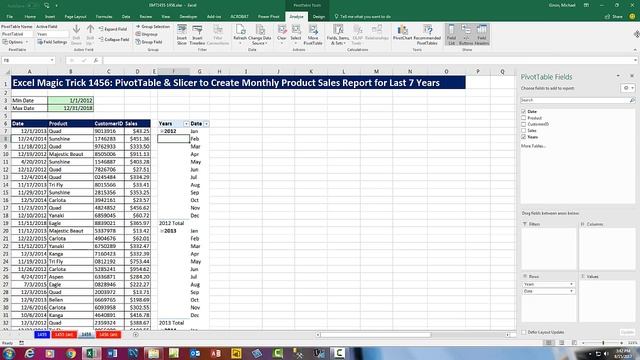Switch to the Design ribbon tab
The image size is (640, 360).
pyautogui.click(x=318, y=17)
